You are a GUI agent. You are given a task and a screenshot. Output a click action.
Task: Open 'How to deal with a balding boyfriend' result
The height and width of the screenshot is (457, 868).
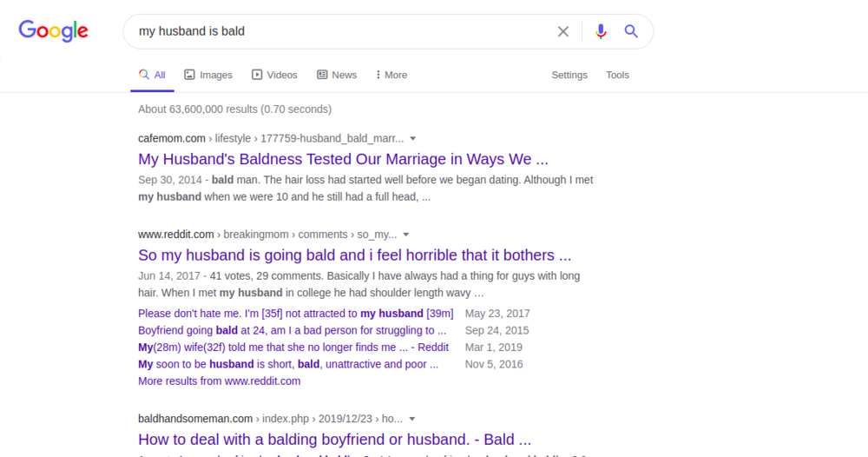(x=334, y=440)
